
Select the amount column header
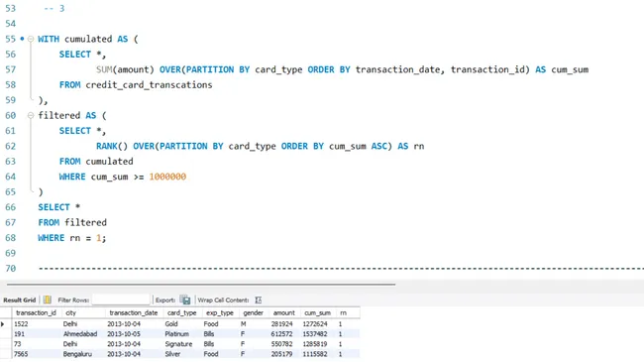pos(283,313)
